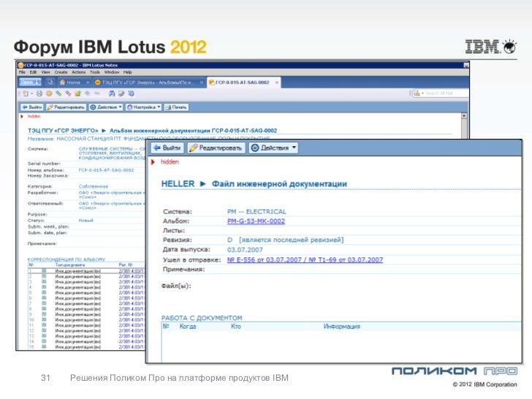Click Выйти in the back window action bar
Viewport: 532px width, 399px height.
32,107
